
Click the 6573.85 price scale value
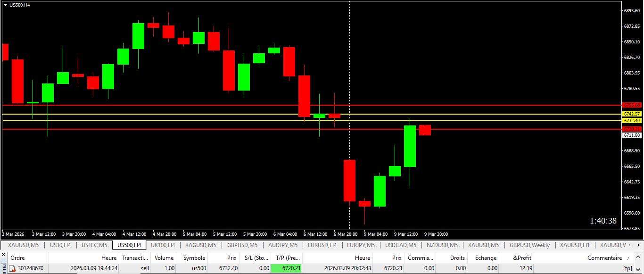pos(632,228)
